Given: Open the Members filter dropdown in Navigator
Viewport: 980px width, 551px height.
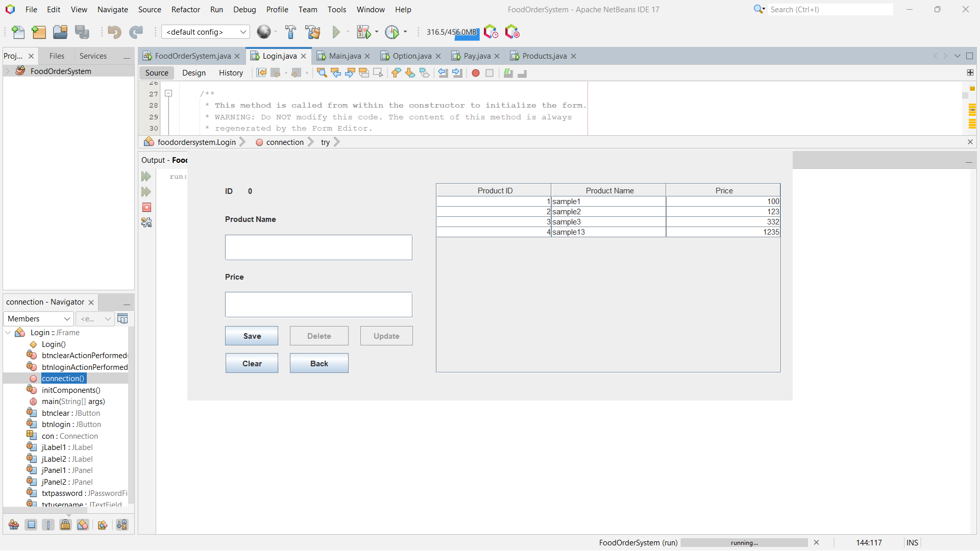Looking at the screenshot, I should [x=67, y=318].
